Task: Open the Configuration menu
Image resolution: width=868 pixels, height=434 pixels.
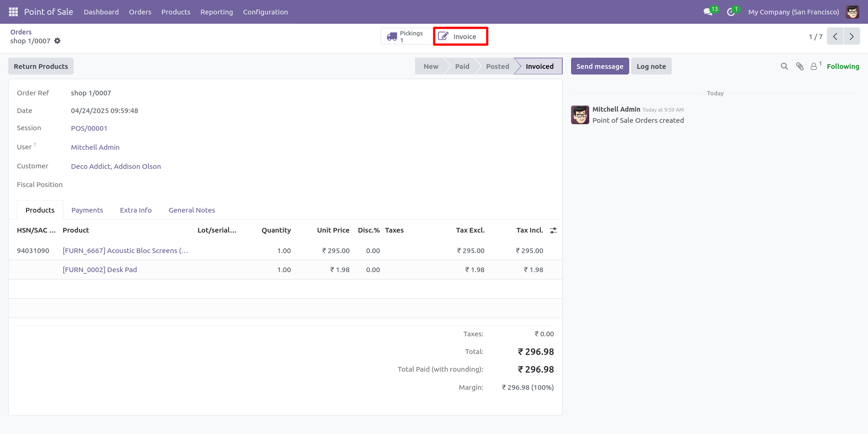Action: [265, 12]
